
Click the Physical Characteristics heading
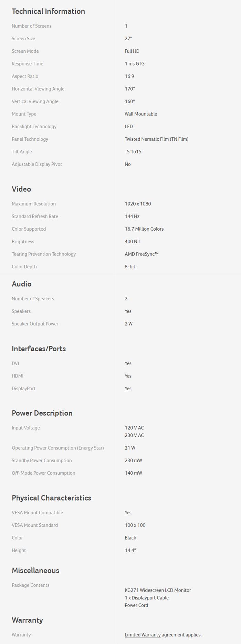tap(51, 498)
